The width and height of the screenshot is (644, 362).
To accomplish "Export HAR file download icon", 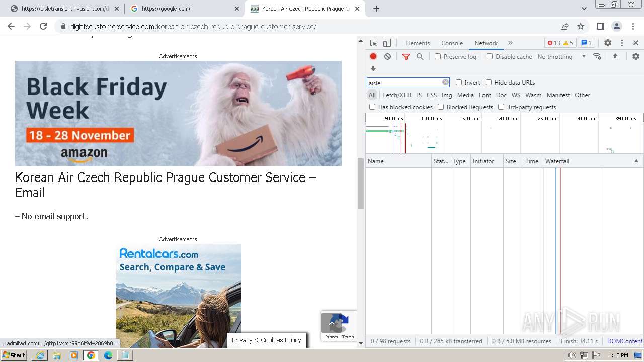I will click(373, 69).
